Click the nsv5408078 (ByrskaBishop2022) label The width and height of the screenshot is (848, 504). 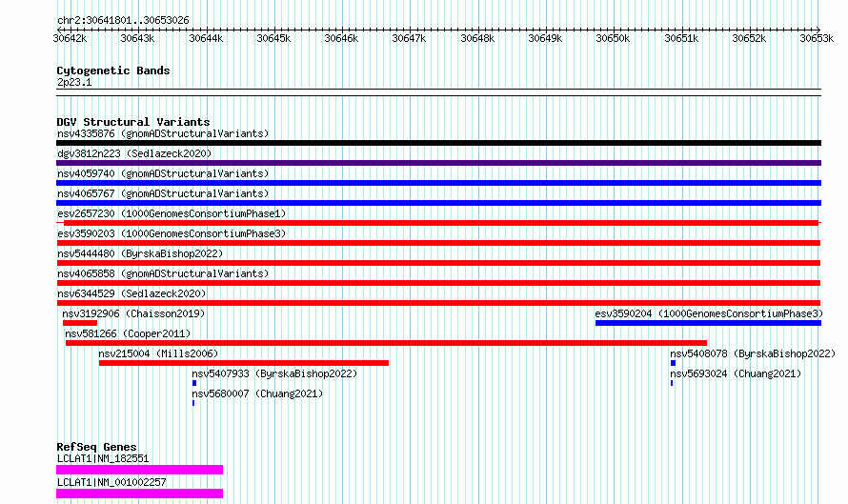(753, 353)
